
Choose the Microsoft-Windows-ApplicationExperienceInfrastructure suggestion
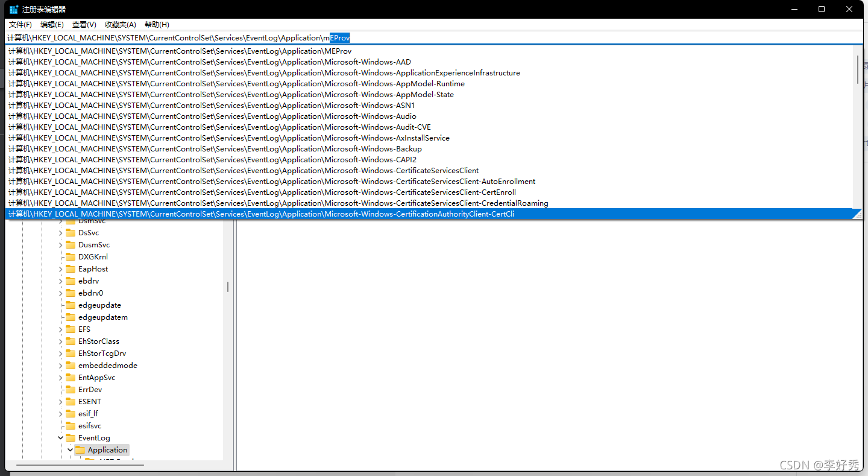(x=429, y=73)
